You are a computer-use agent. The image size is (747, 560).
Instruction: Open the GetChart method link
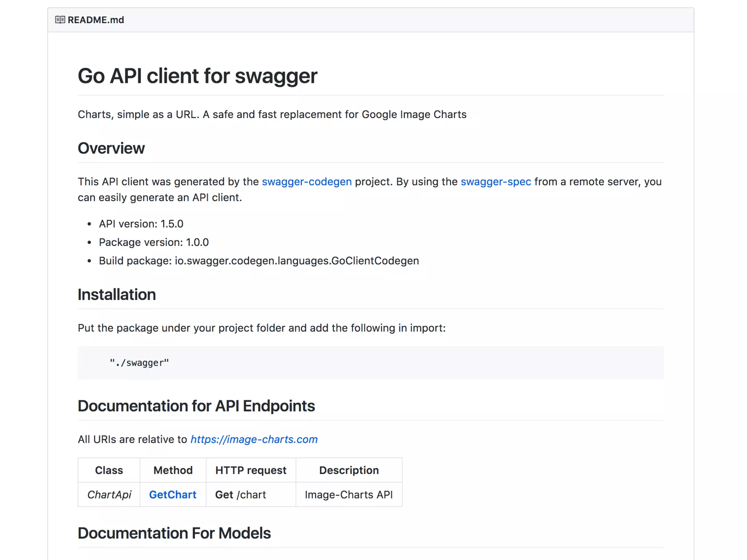click(173, 495)
